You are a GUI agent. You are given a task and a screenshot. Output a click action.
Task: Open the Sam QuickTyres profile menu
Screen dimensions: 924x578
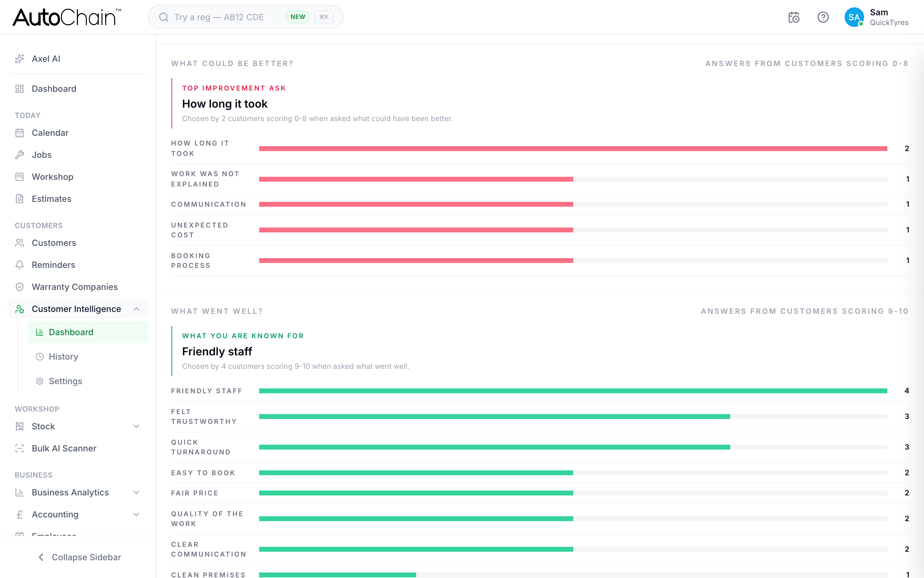coord(876,17)
